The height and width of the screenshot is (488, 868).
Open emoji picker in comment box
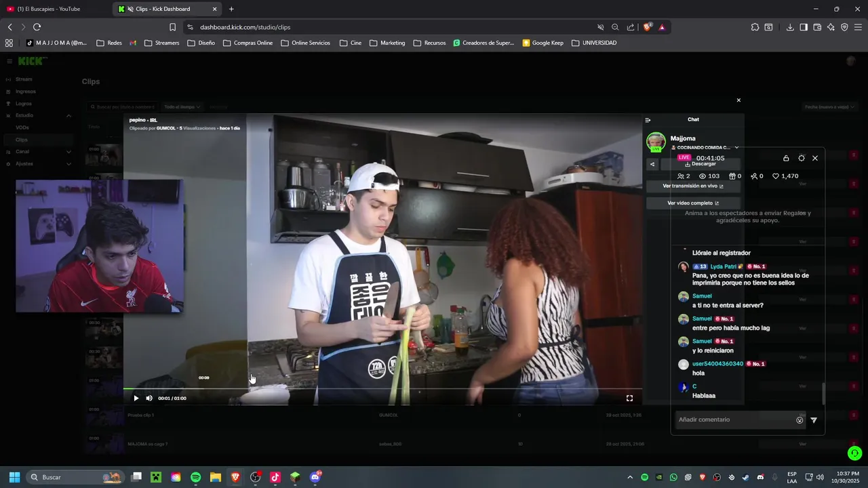tap(800, 420)
